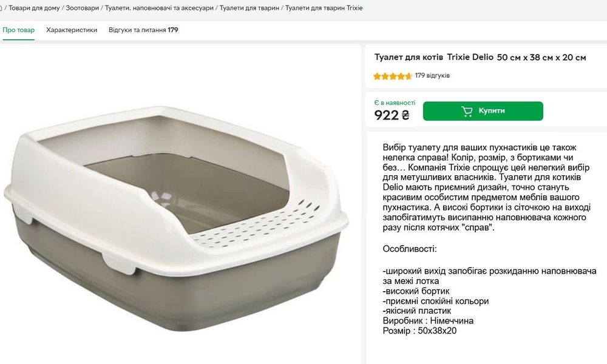Open Туалети для тварин Trixie breadcrumb
This screenshot has height=364, width=607.
(x=324, y=8)
